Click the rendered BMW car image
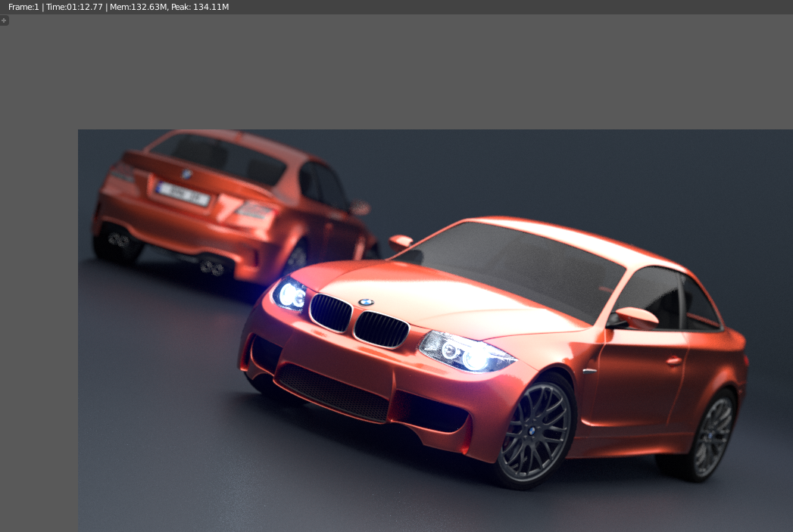Screen dimensions: 793x532 tap(436, 331)
